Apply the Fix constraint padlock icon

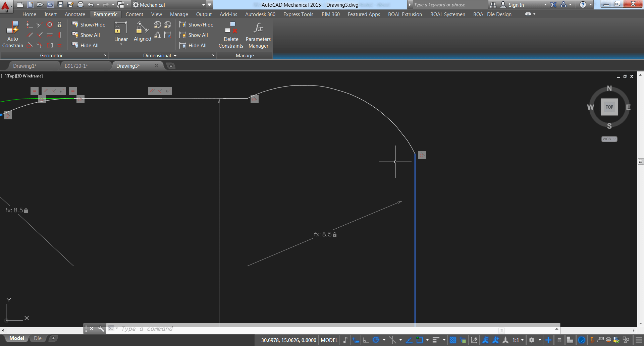pos(59,25)
